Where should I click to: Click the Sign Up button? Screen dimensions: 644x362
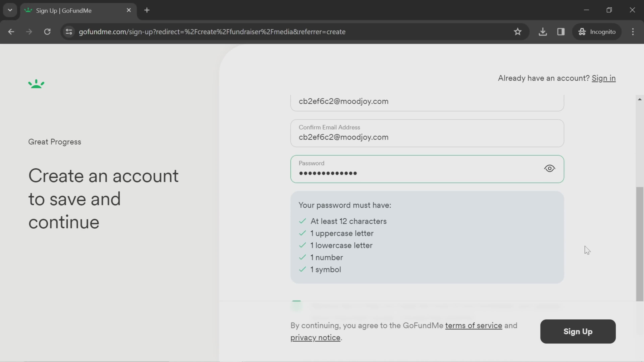coord(578,331)
